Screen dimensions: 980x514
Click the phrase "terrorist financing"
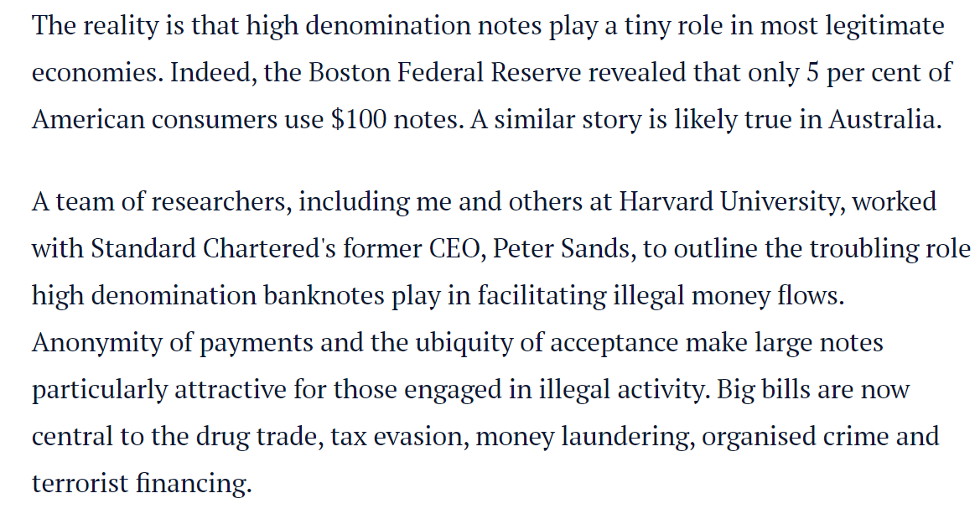click(x=142, y=484)
